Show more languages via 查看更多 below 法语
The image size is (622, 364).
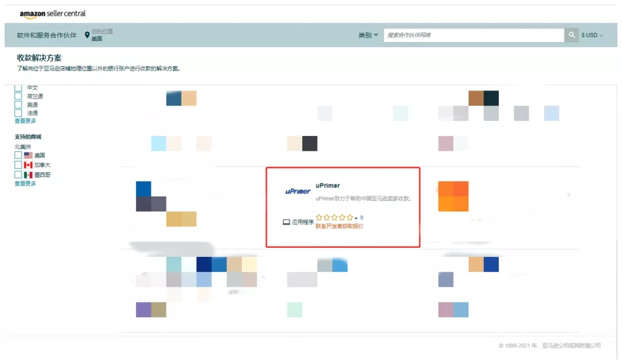point(25,120)
